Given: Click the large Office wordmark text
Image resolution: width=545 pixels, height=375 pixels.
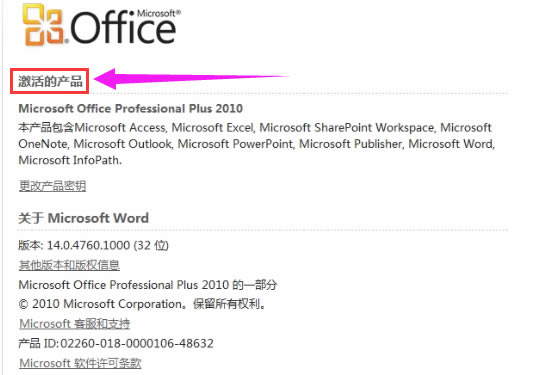Looking at the screenshot, I should click(123, 27).
